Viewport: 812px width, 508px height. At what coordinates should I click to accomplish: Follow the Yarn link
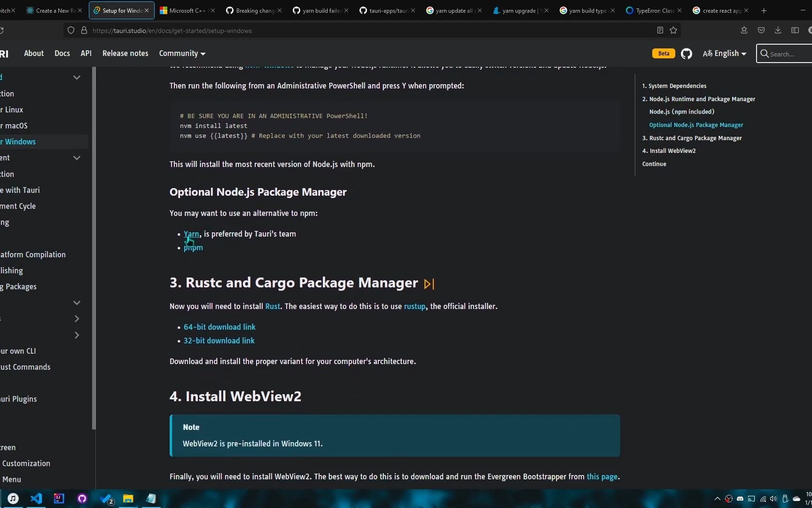191,234
